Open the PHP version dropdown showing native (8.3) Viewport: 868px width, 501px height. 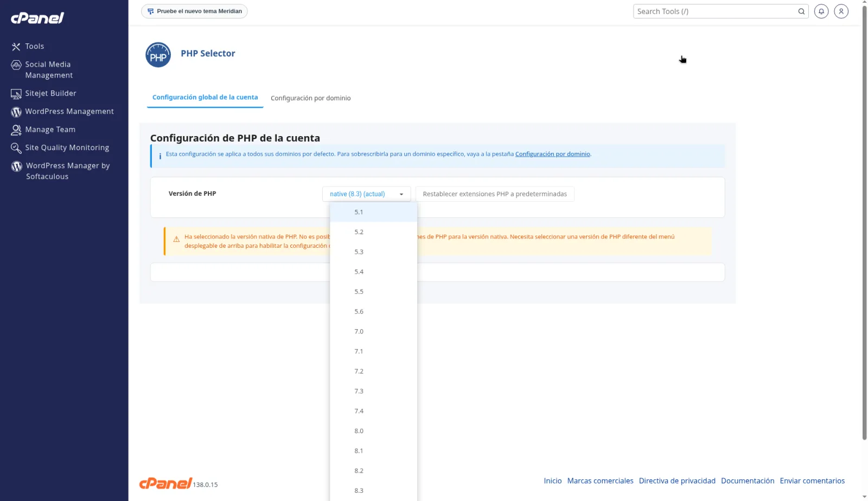click(x=366, y=194)
